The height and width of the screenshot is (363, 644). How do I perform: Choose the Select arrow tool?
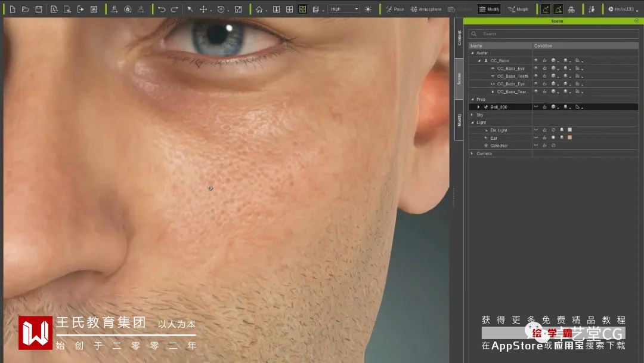tap(190, 9)
